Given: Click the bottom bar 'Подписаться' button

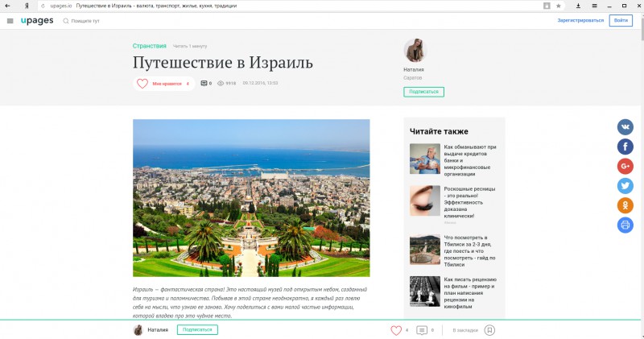Looking at the screenshot, I should pos(197,329).
